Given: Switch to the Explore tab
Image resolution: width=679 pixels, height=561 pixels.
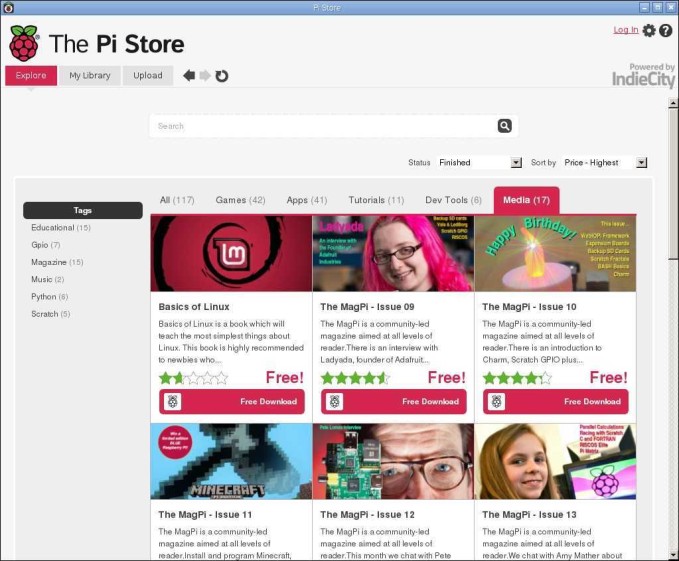Looking at the screenshot, I should [31, 75].
